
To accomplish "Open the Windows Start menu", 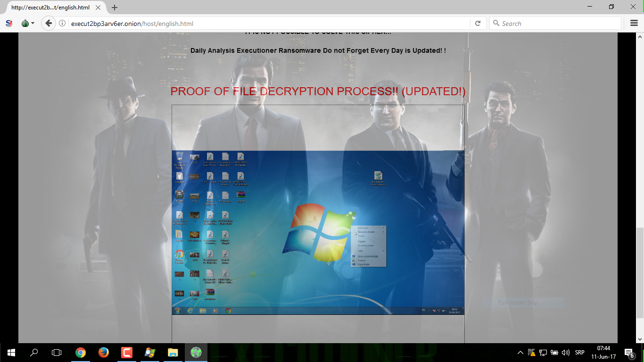I will pos(11,353).
